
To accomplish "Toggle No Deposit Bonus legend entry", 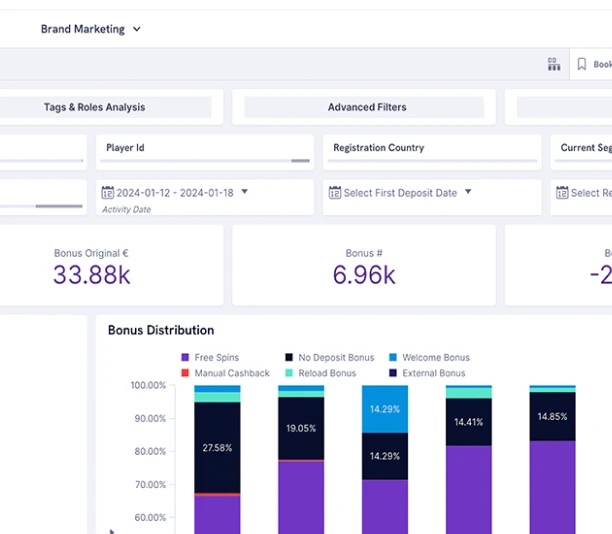I will coord(335,357).
